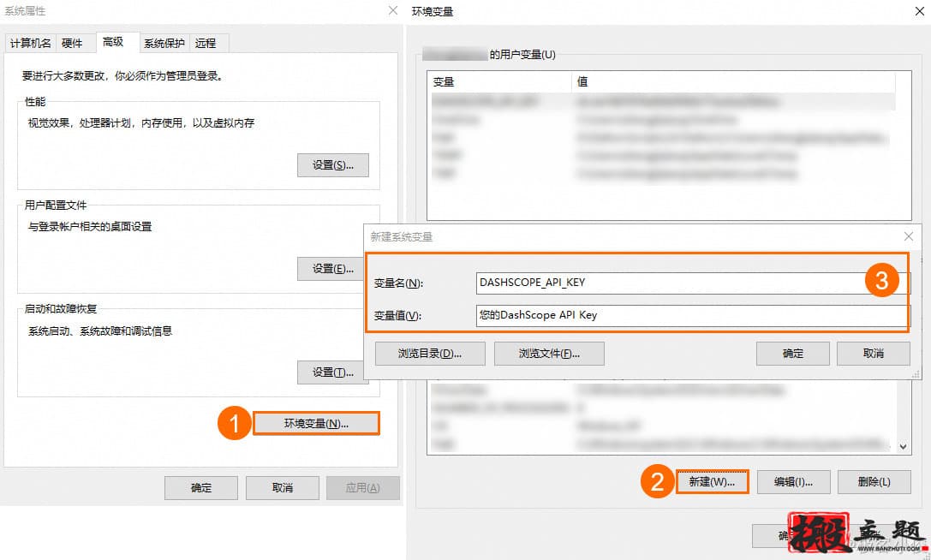Click 浏览目录(D)... button
The width and height of the screenshot is (931, 560).
[430, 354]
